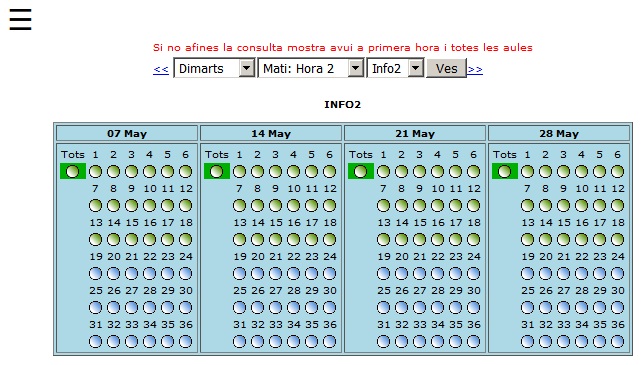The width and height of the screenshot is (644, 365).
Task: Toggle the Tots radio under 14 May
Action: [x=216, y=172]
